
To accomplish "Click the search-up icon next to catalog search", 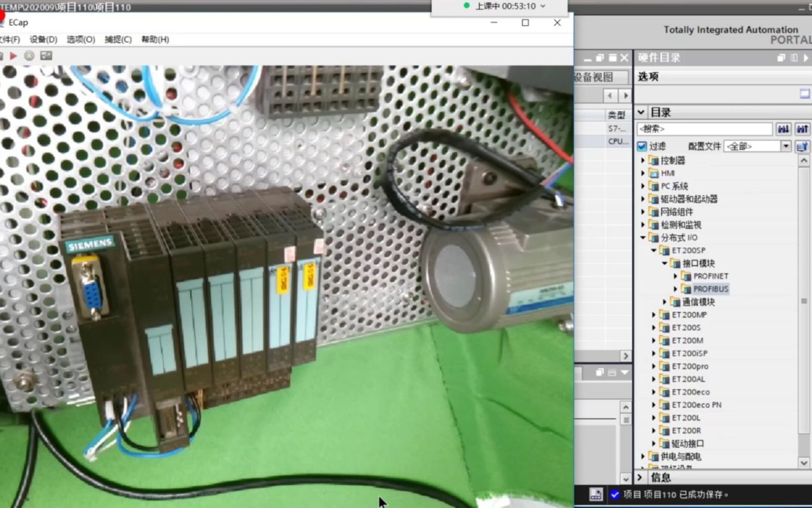I will [x=802, y=129].
